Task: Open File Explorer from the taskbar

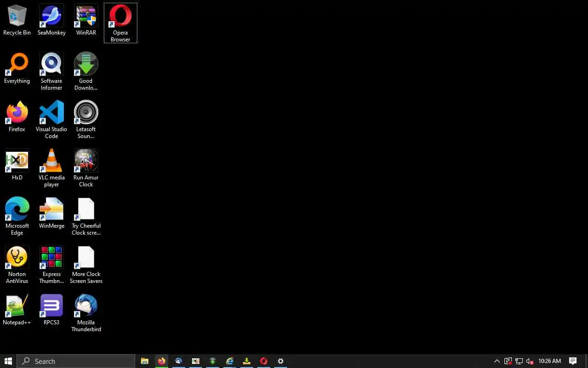Action: click(x=145, y=361)
